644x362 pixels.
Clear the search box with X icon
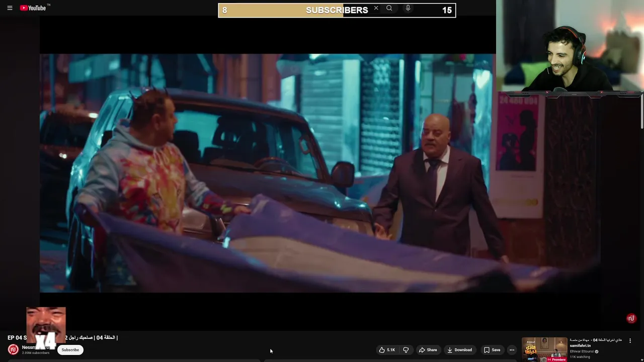(376, 8)
